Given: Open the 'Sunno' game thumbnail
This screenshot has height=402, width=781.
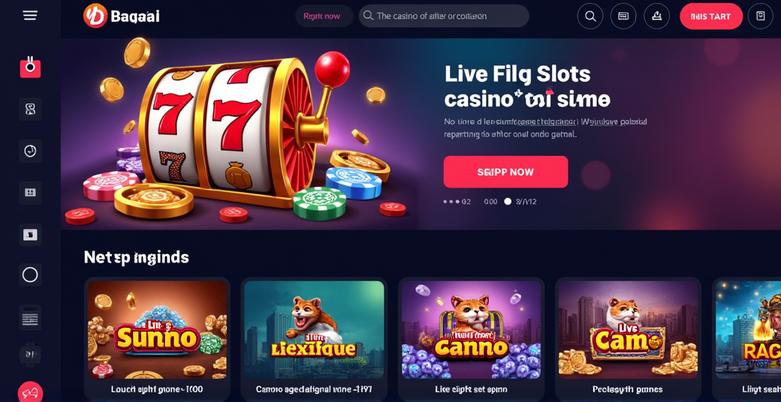Looking at the screenshot, I should pos(157,330).
